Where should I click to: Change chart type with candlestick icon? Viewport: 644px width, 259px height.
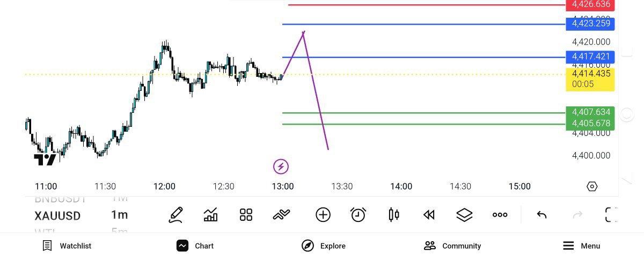[x=393, y=215]
